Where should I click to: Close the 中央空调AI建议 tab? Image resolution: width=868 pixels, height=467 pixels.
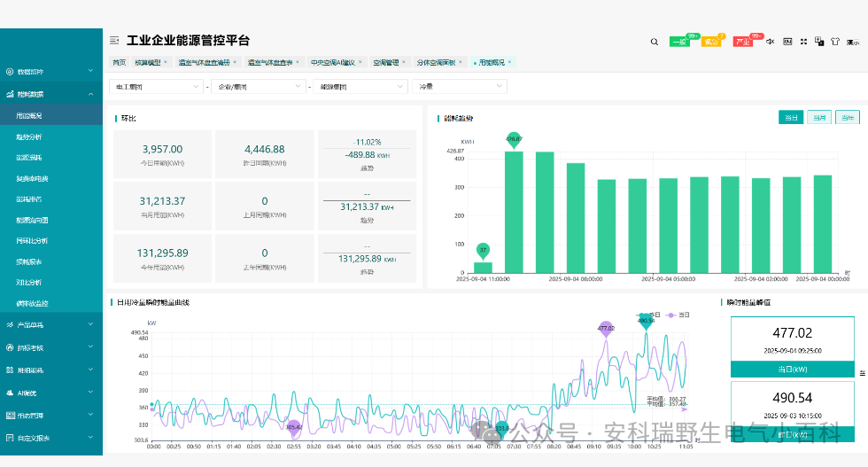(x=360, y=62)
